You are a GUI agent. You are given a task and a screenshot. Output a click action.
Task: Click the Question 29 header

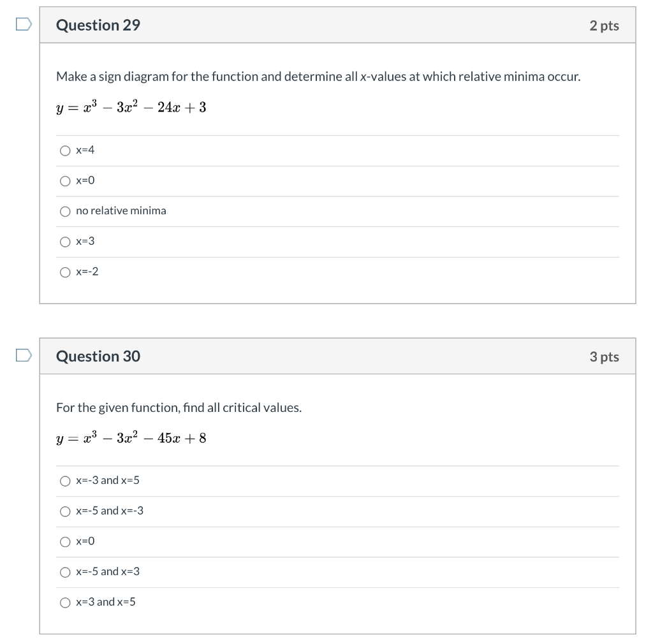98,26
